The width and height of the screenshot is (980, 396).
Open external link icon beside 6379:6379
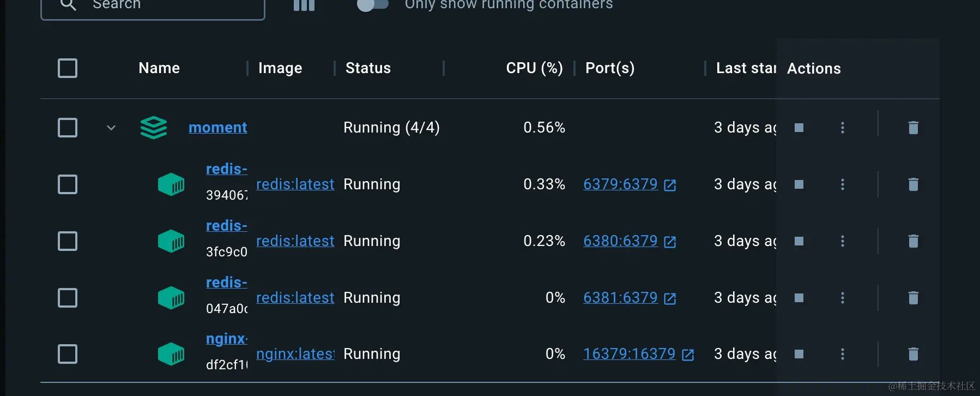click(x=670, y=185)
